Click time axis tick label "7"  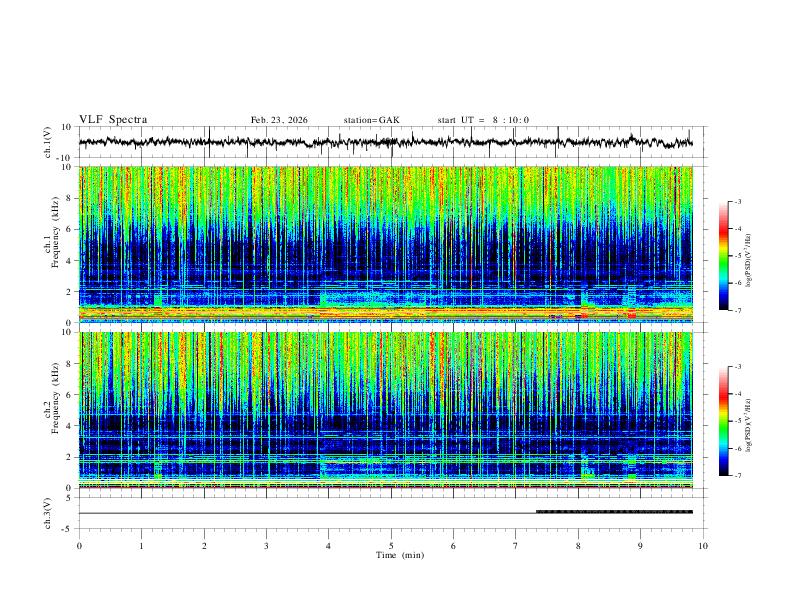click(516, 546)
